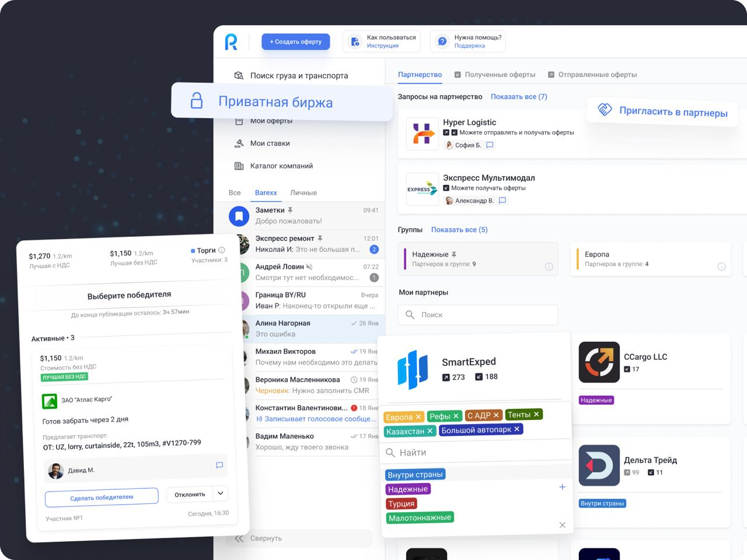Select the Внутри страны tag option
This screenshot has width=747, height=560.
click(x=416, y=474)
